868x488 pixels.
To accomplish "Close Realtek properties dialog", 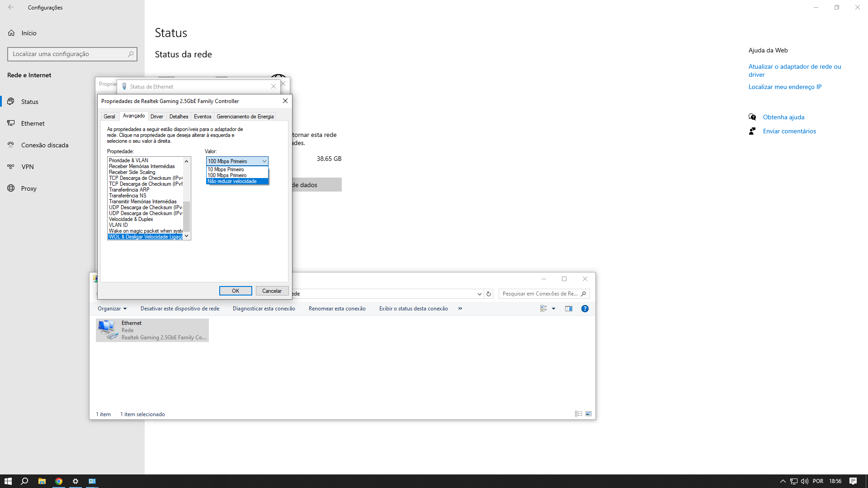I will 285,101.
